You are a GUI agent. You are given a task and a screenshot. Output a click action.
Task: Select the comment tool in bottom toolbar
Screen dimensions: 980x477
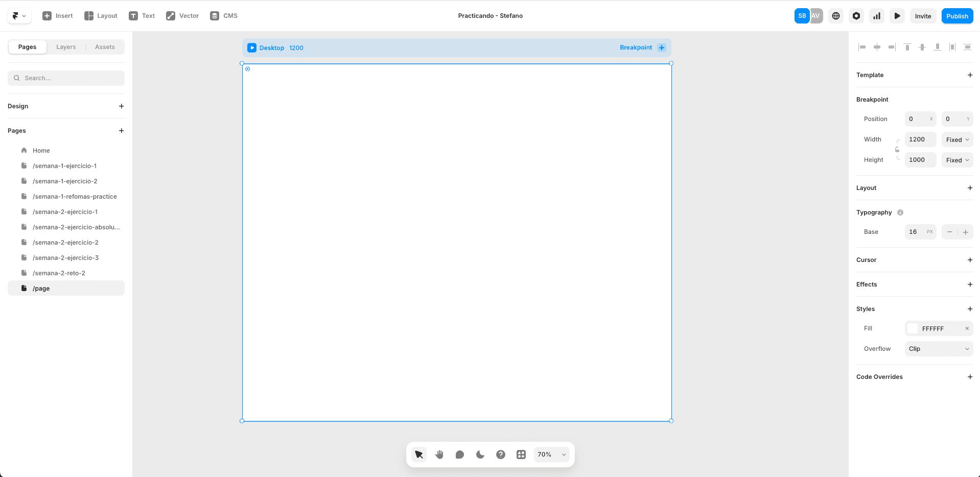pyautogui.click(x=460, y=455)
